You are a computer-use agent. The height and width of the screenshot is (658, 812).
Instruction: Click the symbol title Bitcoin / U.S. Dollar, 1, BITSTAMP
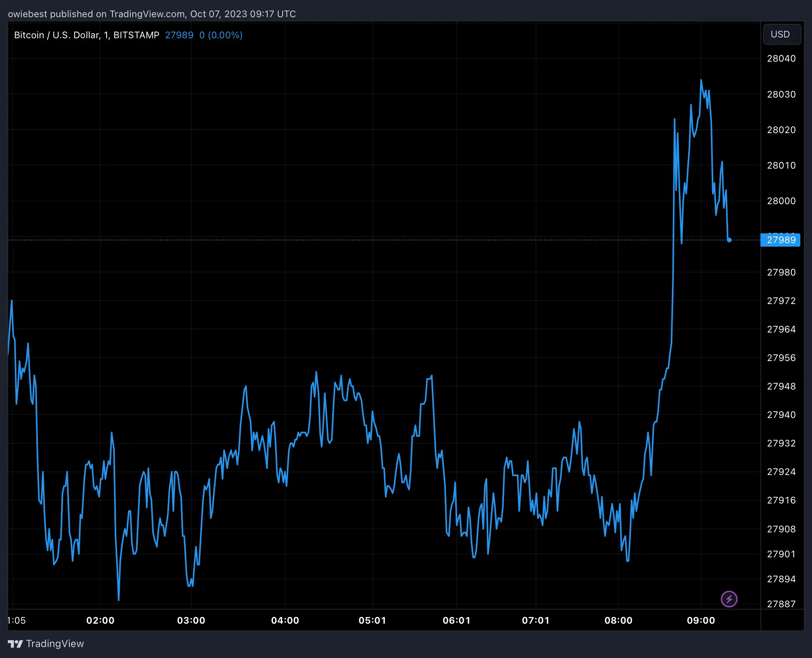tap(87, 35)
